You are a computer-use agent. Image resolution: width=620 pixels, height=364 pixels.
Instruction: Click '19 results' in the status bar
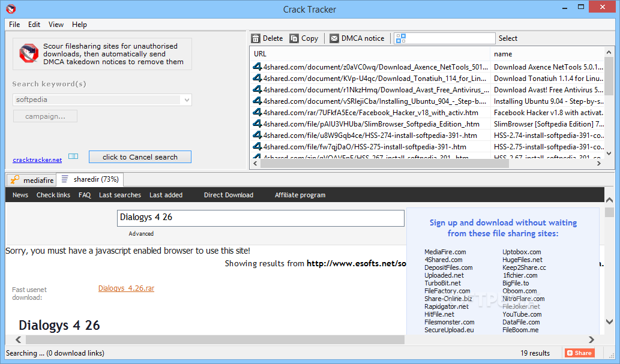tap(535, 353)
